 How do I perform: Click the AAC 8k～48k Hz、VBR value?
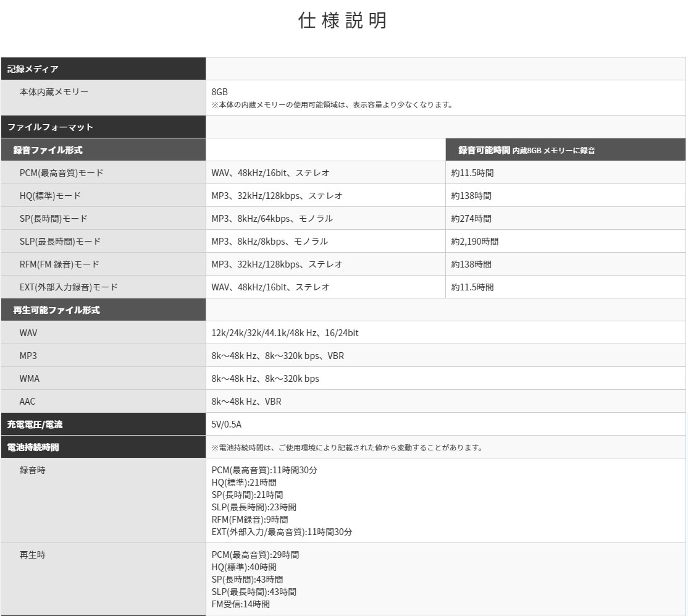click(x=246, y=402)
